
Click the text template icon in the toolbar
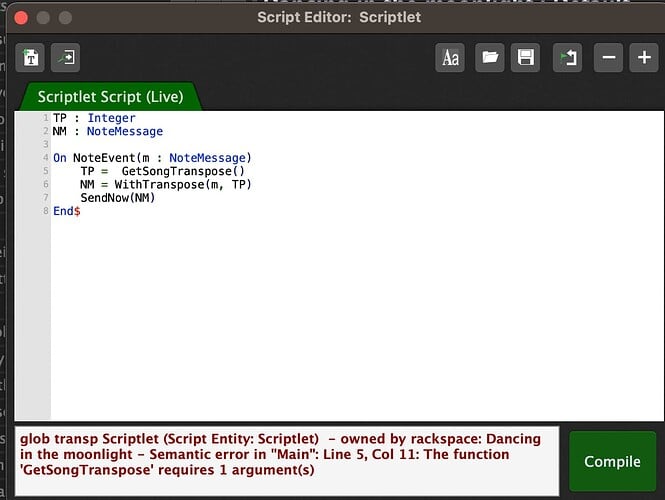(x=31, y=58)
